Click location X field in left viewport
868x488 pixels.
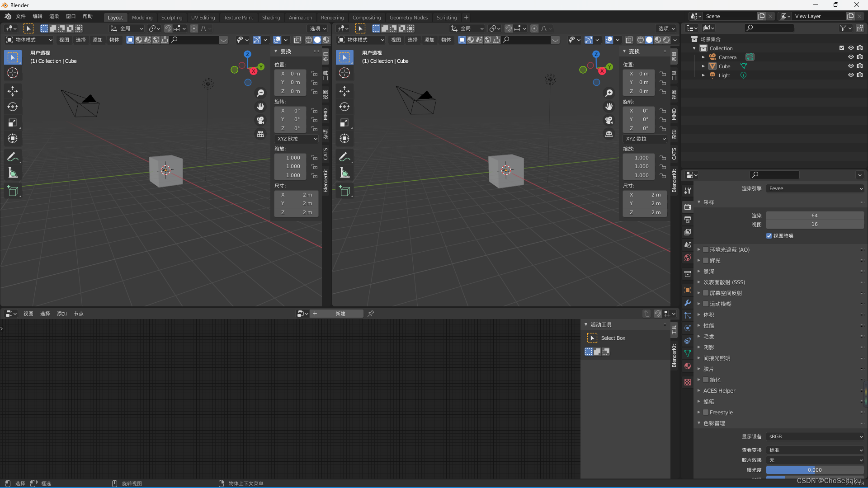pyautogui.click(x=290, y=74)
